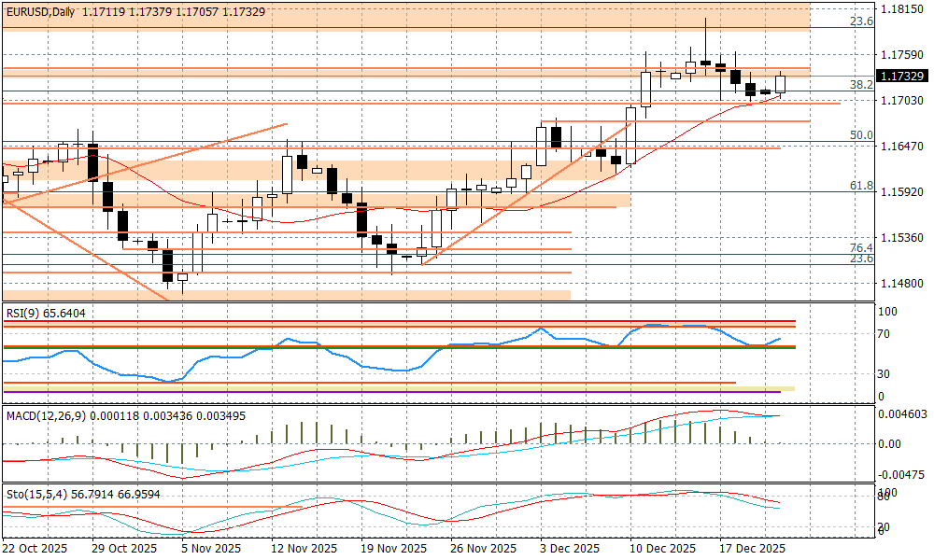The width and height of the screenshot is (934, 560).
Task: Select the RSI(9) indicator label
Action: pos(45,314)
